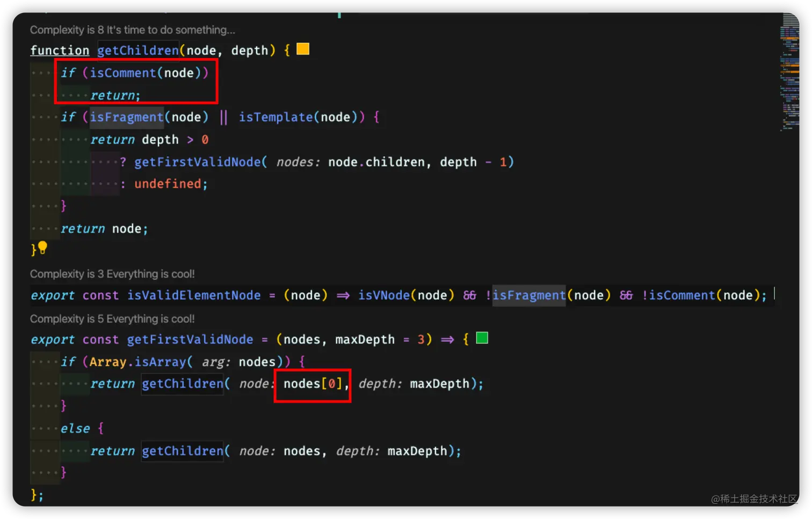Click 'node.children' argument
This screenshot has width=812, height=519.
click(x=376, y=162)
